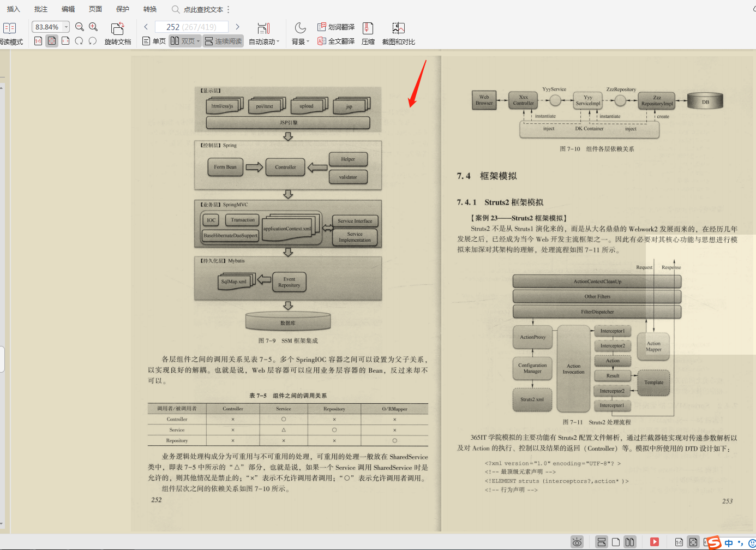Screen dimensions: 756x550
Task: Click the Sogou input icon in the tray
Action: (x=716, y=542)
